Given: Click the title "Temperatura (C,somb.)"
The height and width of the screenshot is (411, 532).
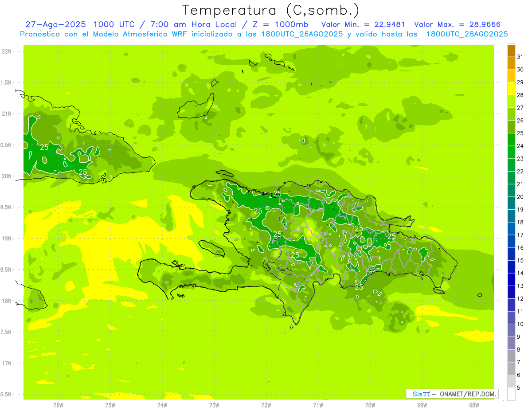Looking at the screenshot, I should click(x=271, y=11).
